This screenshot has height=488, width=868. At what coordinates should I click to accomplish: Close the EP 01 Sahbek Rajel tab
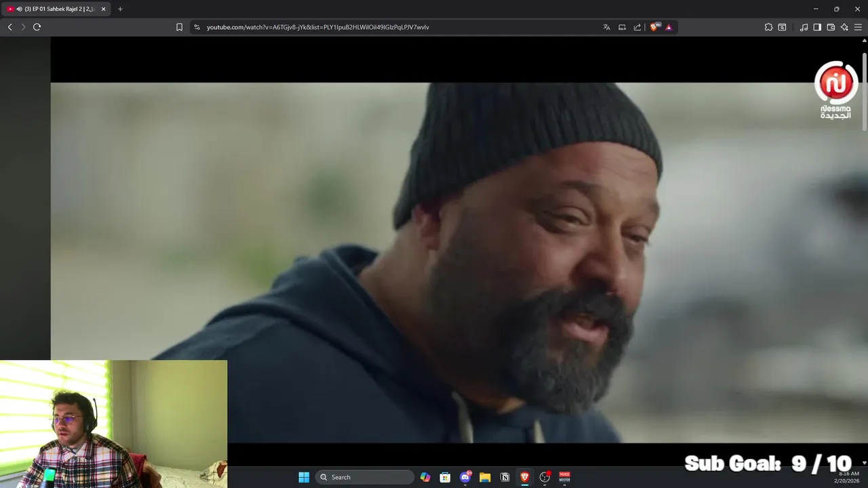103,9
